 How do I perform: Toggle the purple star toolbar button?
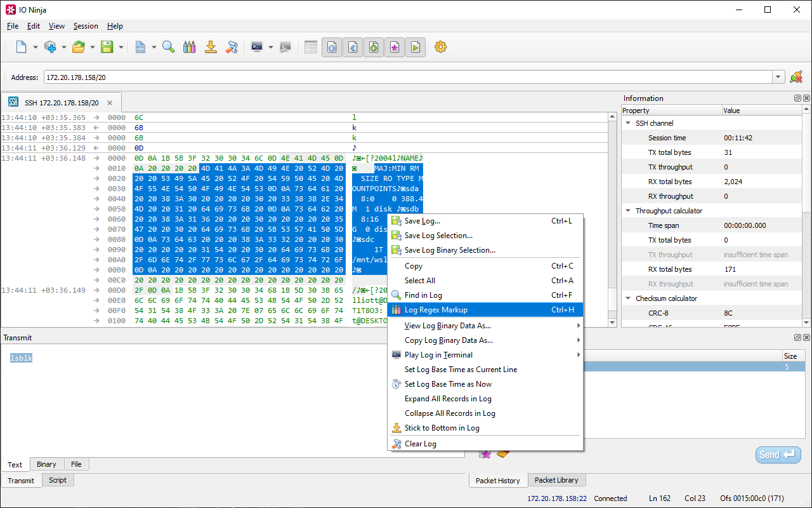395,47
